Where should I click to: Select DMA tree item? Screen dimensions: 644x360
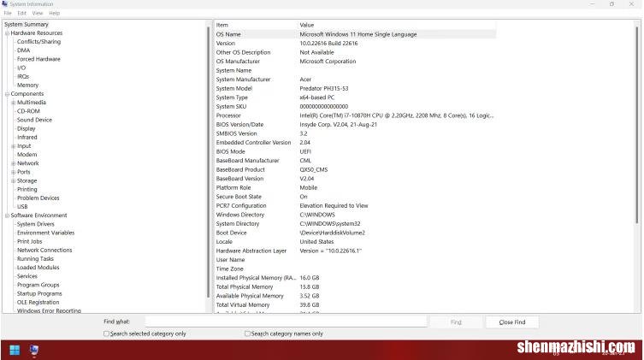pos(23,50)
